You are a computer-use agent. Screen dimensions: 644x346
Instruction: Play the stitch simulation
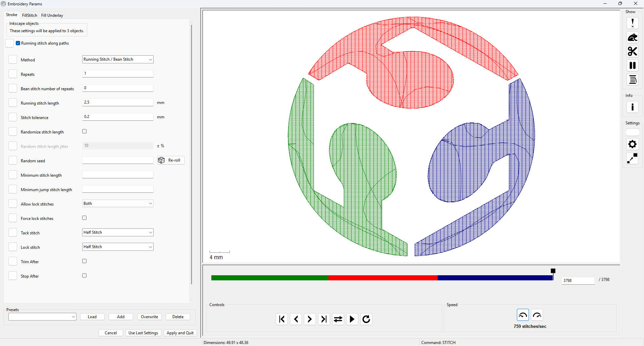point(352,319)
